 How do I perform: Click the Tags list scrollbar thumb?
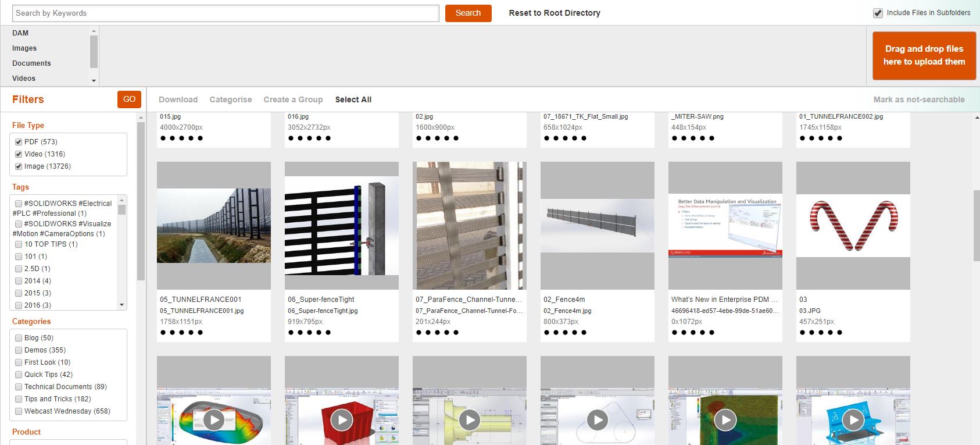coord(121,209)
